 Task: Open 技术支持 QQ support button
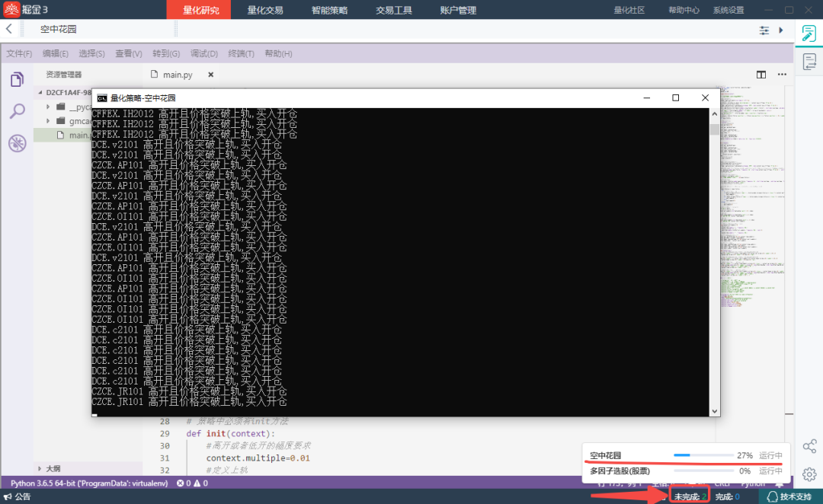789,496
